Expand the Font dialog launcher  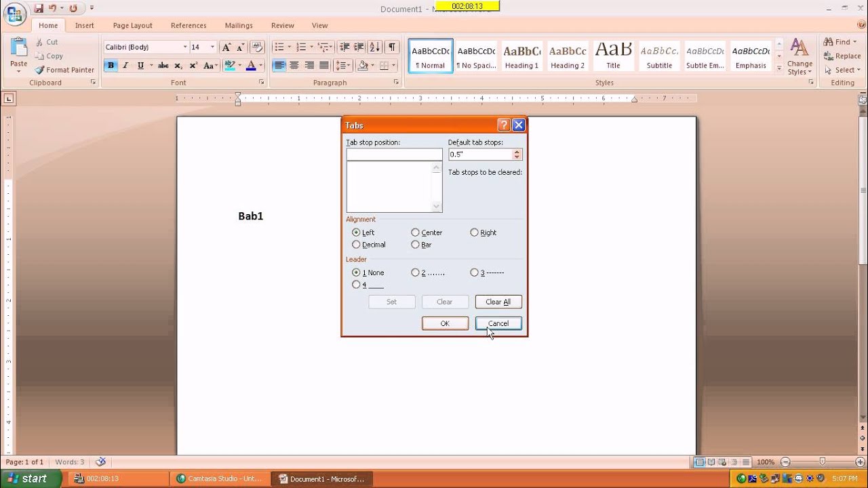coord(262,82)
